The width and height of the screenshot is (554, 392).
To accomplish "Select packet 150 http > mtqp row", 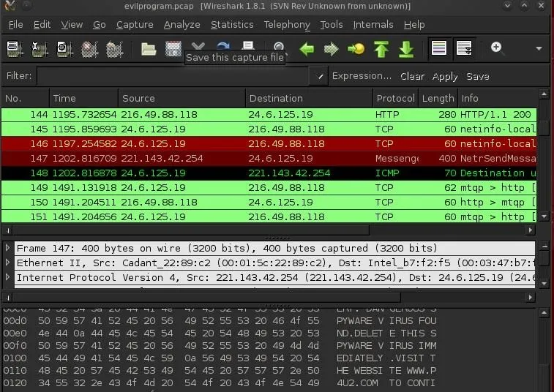I will [269, 202].
